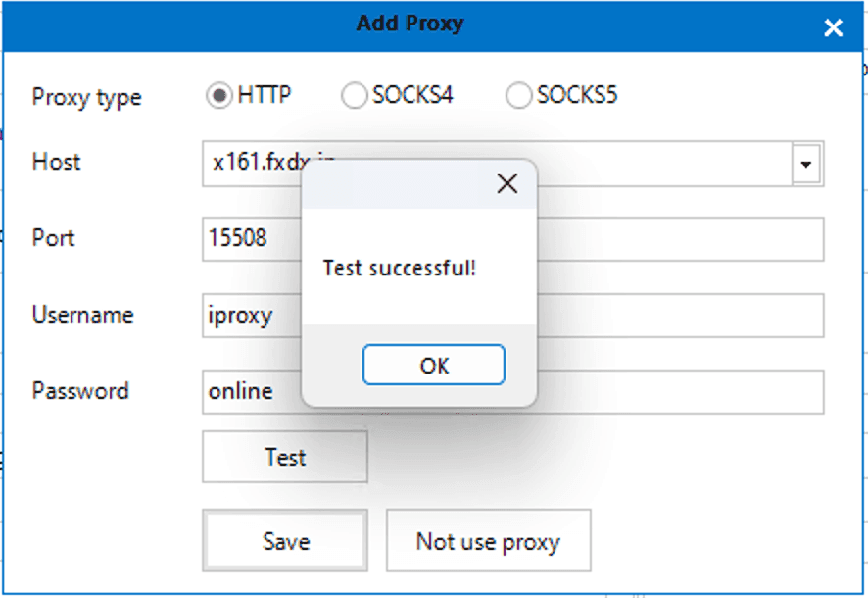
Task: Click the Username label text
Action: point(83,315)
